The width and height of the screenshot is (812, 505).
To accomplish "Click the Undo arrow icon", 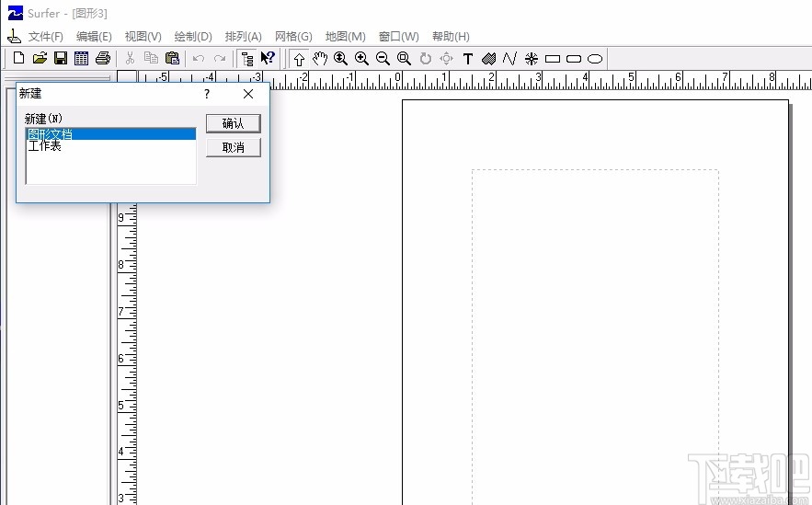I will pyautogui.click(x=199, y=59).
